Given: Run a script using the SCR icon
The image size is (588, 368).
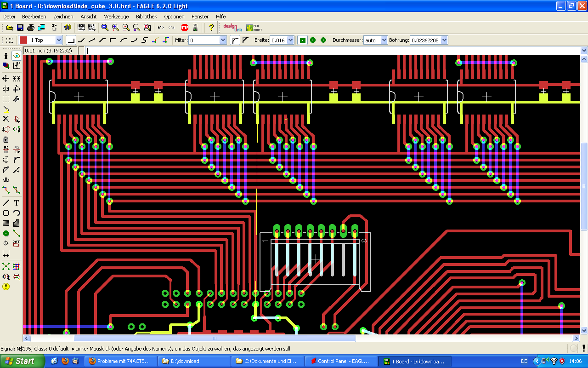Looking at the screenshot, I should (x=81, y=28).
